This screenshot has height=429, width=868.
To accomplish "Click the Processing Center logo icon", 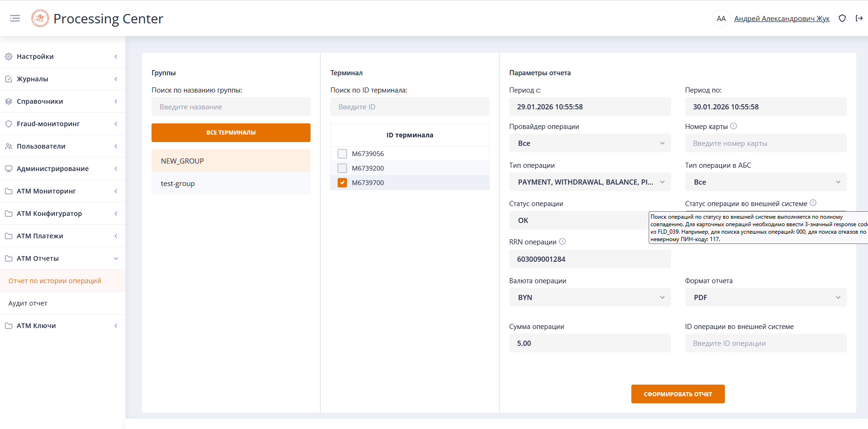I will click(x=40, y=18).
